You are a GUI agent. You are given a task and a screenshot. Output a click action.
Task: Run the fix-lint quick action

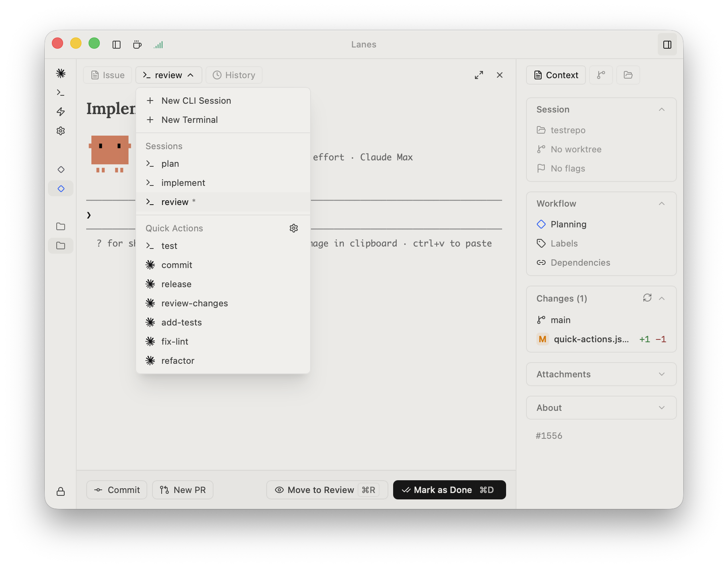click(223, 341)
